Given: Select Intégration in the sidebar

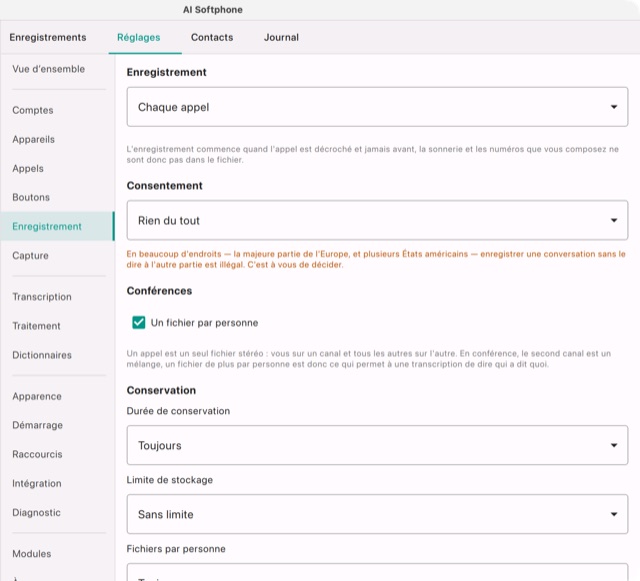Looking at the screenshot, I should [37, 483].
